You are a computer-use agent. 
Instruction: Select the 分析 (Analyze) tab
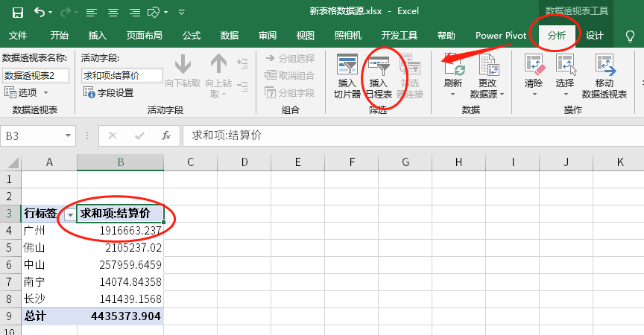pos(557,36)
